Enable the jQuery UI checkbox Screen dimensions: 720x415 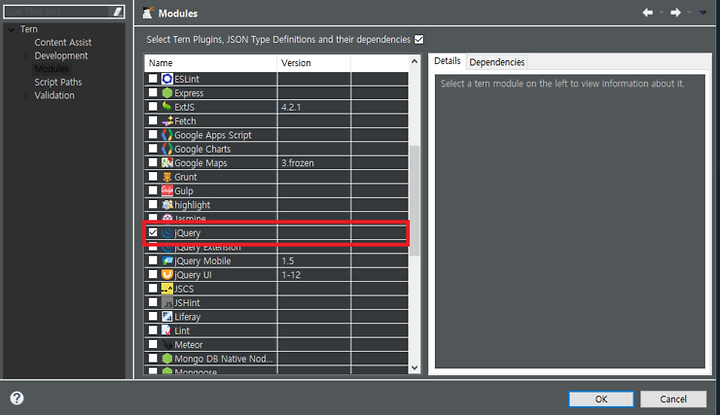coord(153,274)
